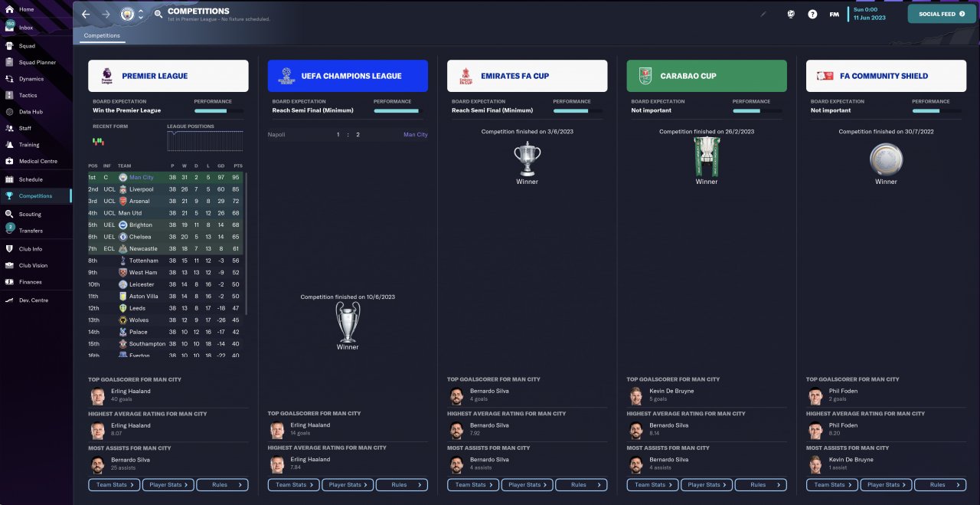The image size is (980, 505).
Task: Click the search magnifier icon in header
Action: click(x=158, y=14)
